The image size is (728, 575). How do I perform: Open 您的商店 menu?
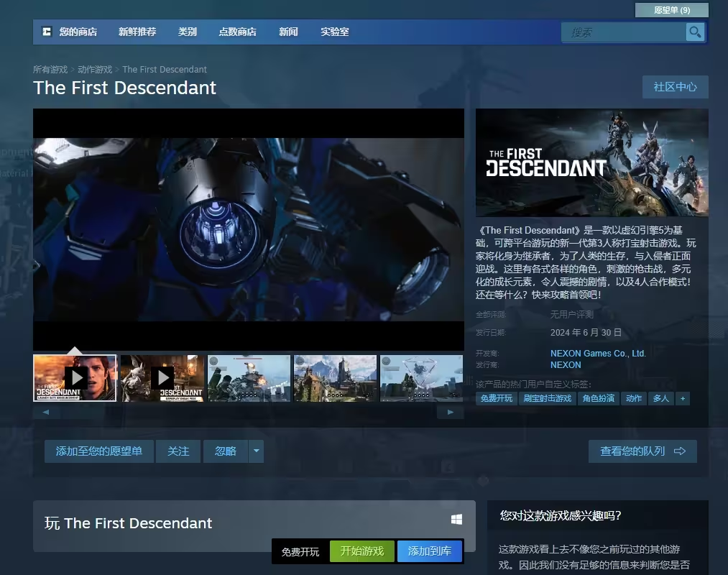point(78,32)
